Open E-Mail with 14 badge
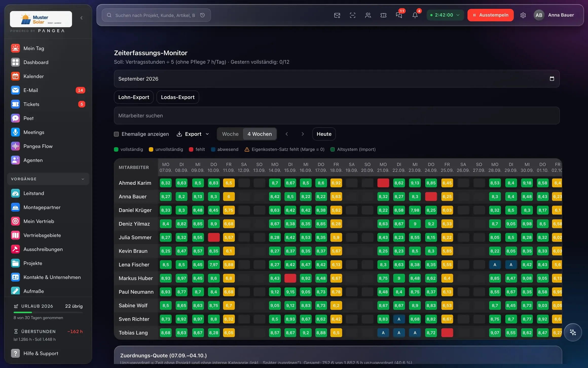This screenshot has height=368, width=588. point(48,90)
